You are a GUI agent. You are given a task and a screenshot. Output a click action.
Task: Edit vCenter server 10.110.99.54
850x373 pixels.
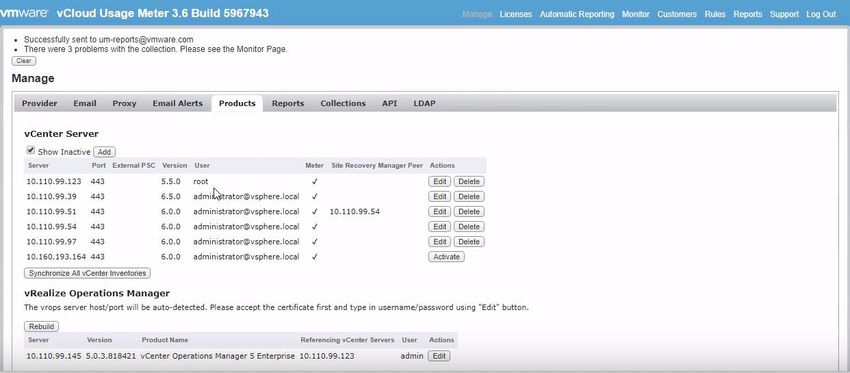(x=440, y=227)
